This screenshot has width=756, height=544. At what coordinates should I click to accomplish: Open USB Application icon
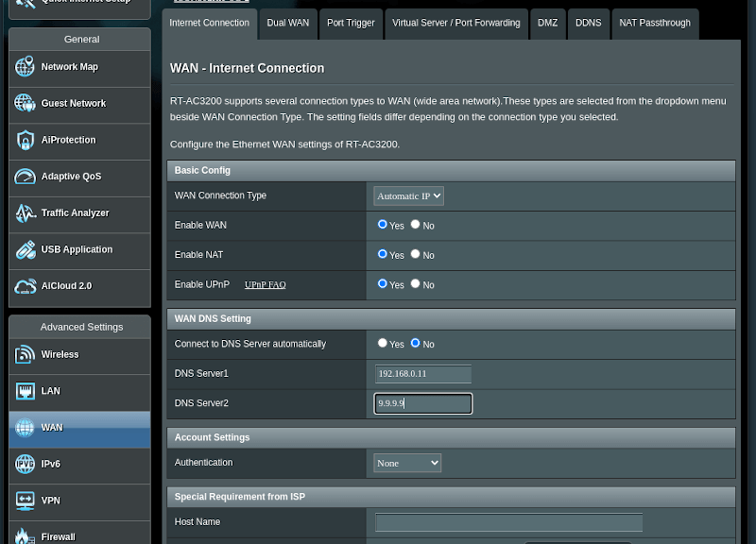(x=26, y=249)
